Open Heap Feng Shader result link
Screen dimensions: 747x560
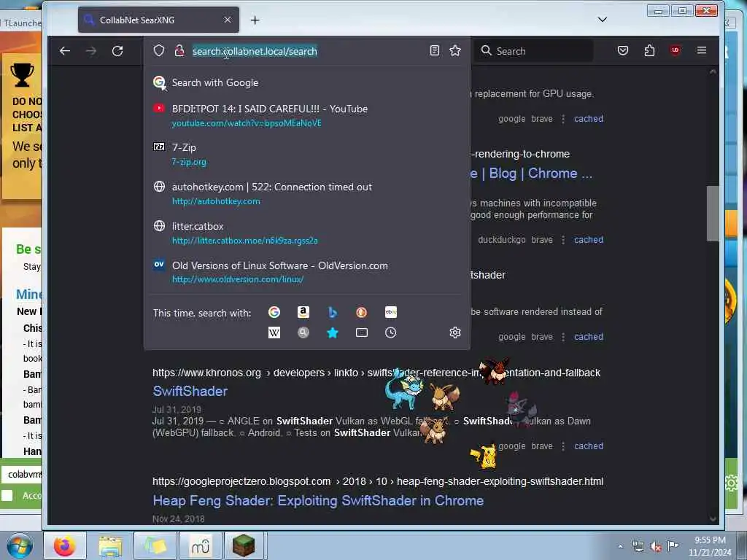(x=318, y=501)
